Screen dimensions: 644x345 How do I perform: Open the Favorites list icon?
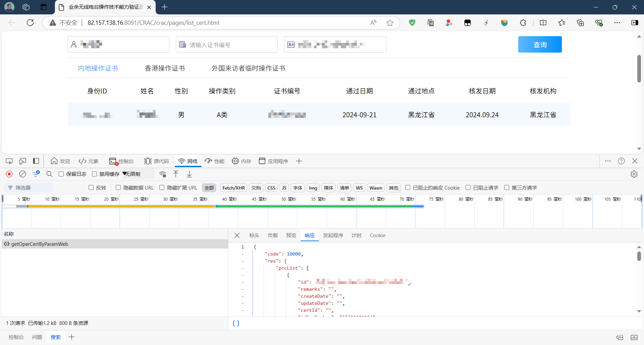click(x=562, y=23)
